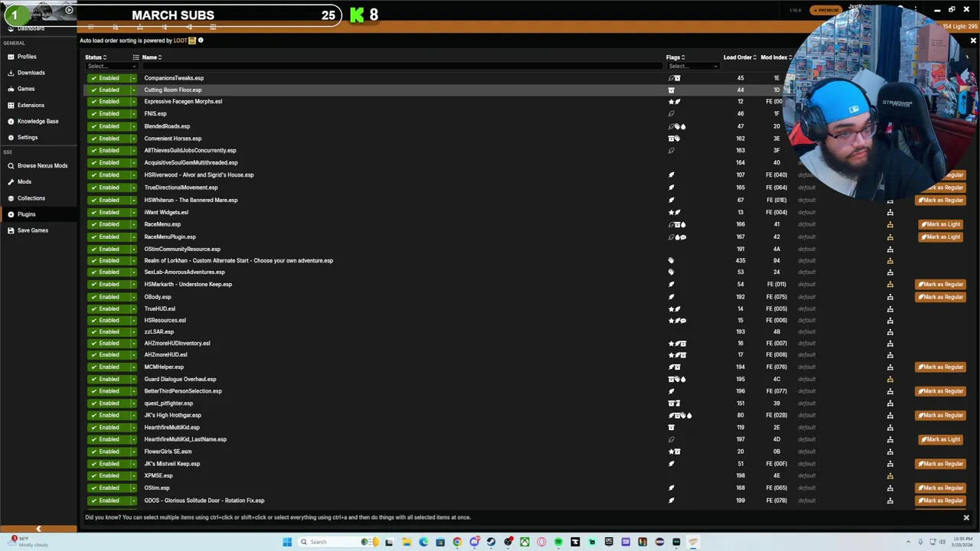The height and width of the screenshot is (551, 980).
Task: Expand the status arrow for TrueDirectionalMovement.esp
Action: [x=133, y=187]
